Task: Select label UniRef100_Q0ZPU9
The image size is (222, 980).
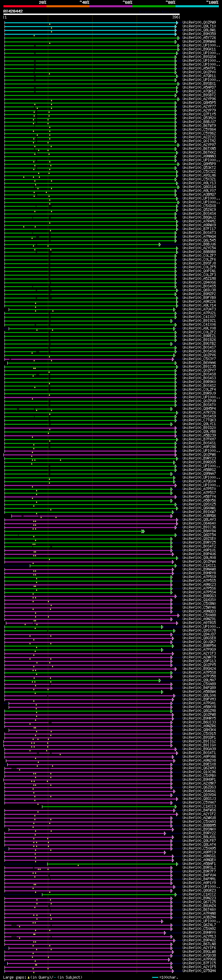Action: pyautogui.click(x=199, y=401)
